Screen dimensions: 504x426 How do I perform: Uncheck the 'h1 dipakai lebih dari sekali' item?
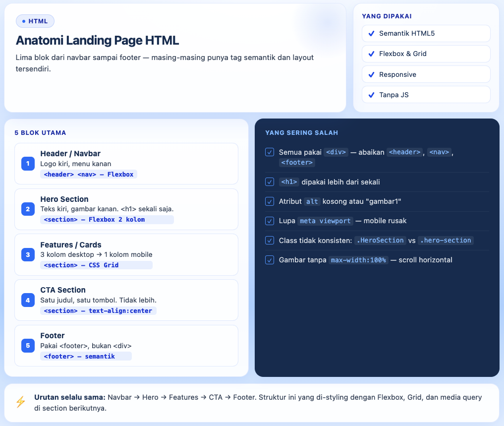click(269, 182)
